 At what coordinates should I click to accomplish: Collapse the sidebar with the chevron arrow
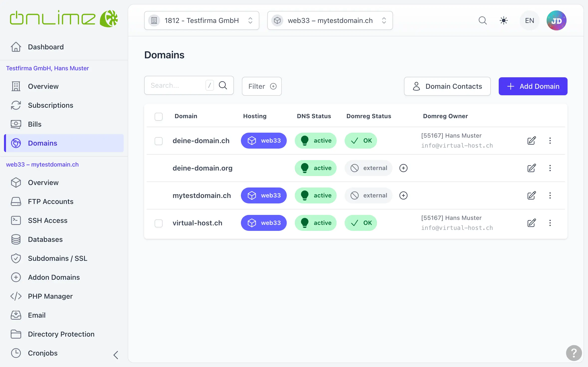coord(116,355)
